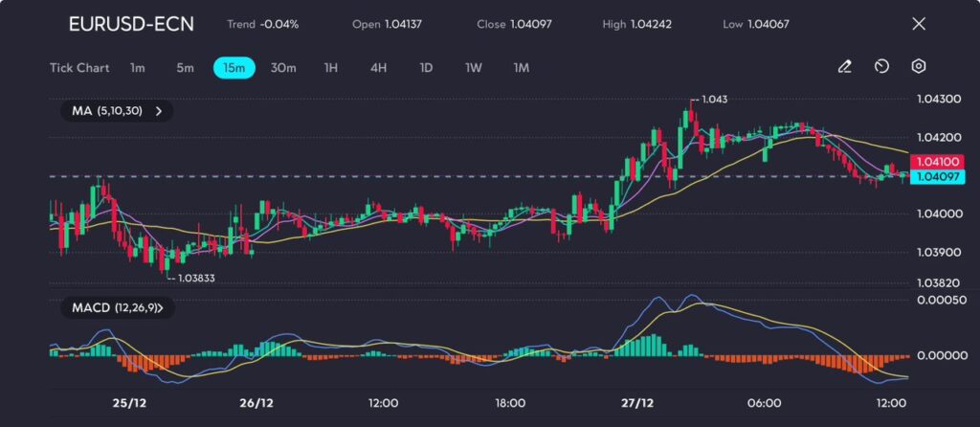Close the EURUSD-ECN chart panel

tap(919, 24)
